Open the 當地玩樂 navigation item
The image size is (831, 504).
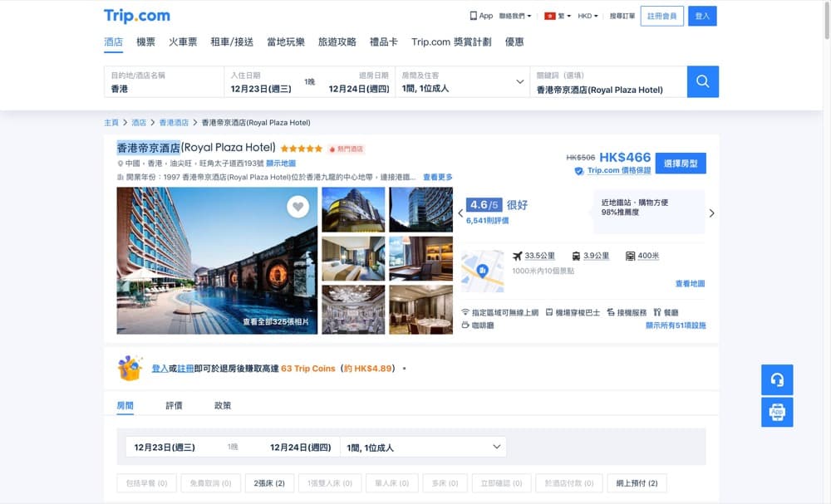click(x=286, y=42)
